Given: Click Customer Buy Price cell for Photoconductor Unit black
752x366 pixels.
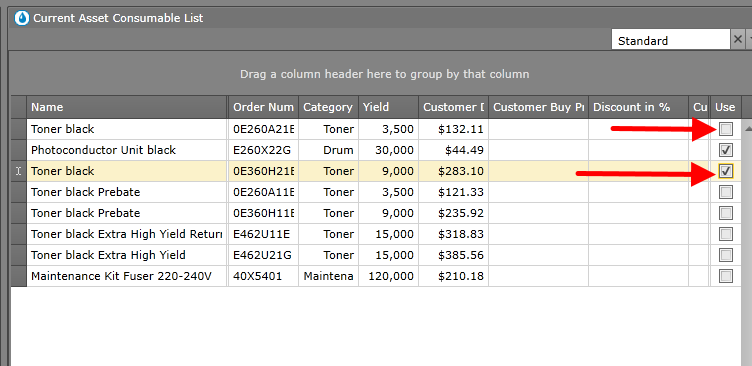Looking at the screenshot, I should tap(539, 150).
